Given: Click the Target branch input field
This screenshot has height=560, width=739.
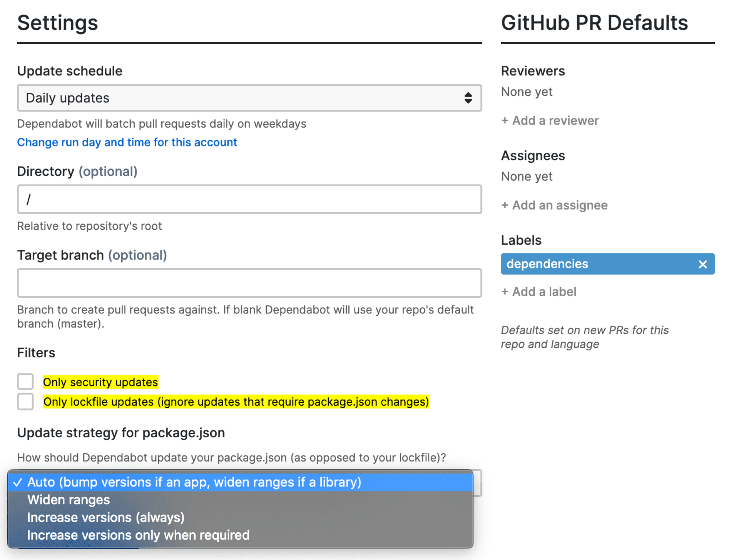Looking at the screenshot, I should click(249, 283).
